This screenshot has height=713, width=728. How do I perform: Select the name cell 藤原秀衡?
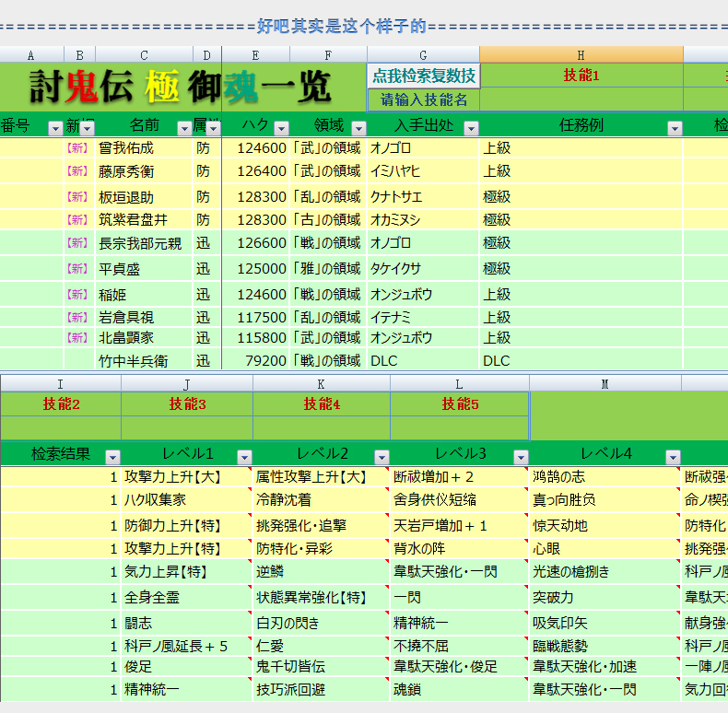pos(144,171)
